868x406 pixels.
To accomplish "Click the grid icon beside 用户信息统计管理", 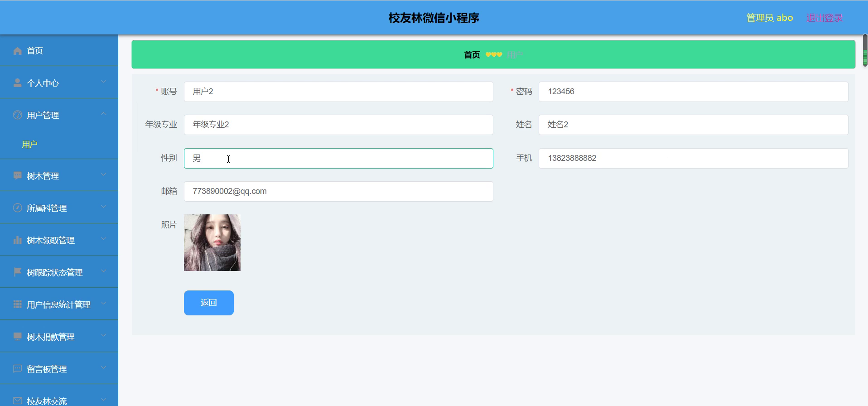I will tap(17, 304).
